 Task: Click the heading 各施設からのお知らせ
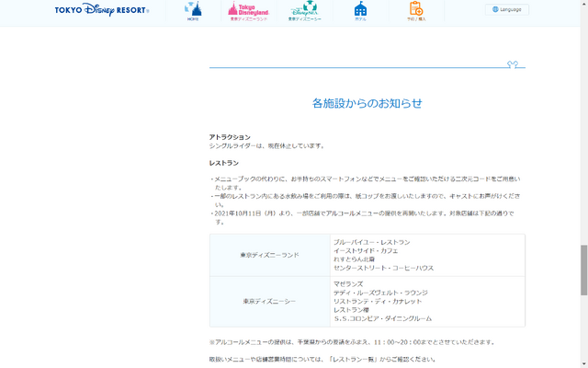tap(367, 103)
